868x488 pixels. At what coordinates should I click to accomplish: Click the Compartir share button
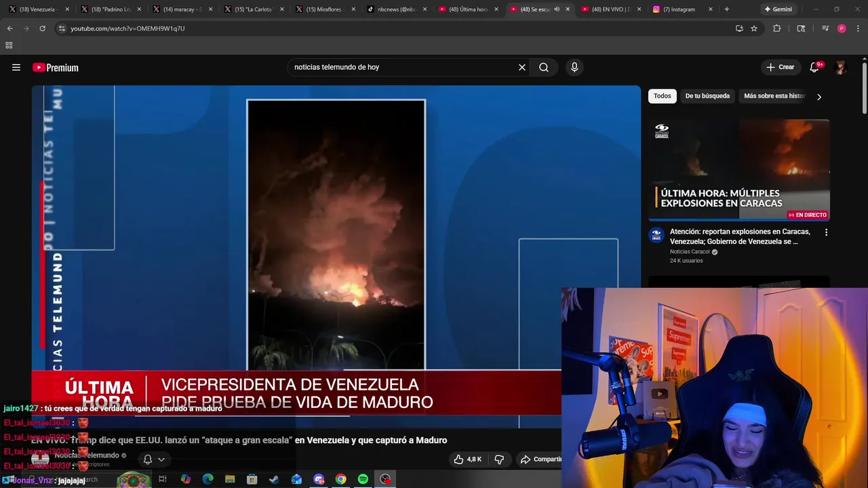(540, 460)
